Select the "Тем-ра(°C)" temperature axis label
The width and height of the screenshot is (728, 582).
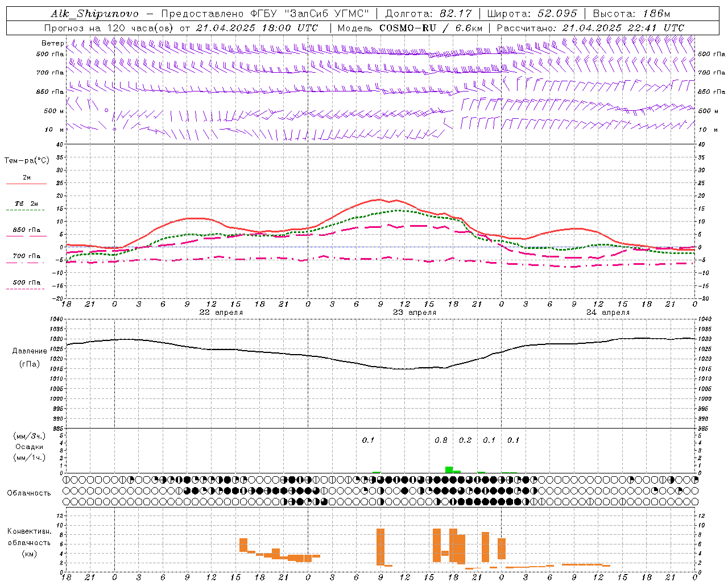point(27,161)
